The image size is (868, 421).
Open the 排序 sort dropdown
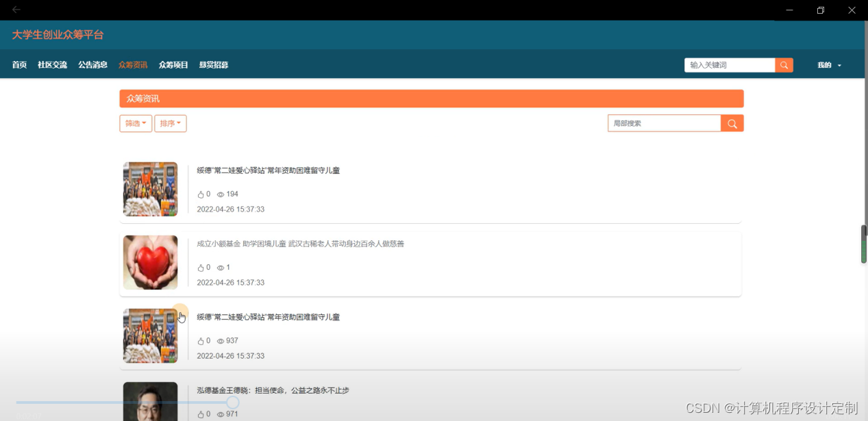click(x=171, y=123)
